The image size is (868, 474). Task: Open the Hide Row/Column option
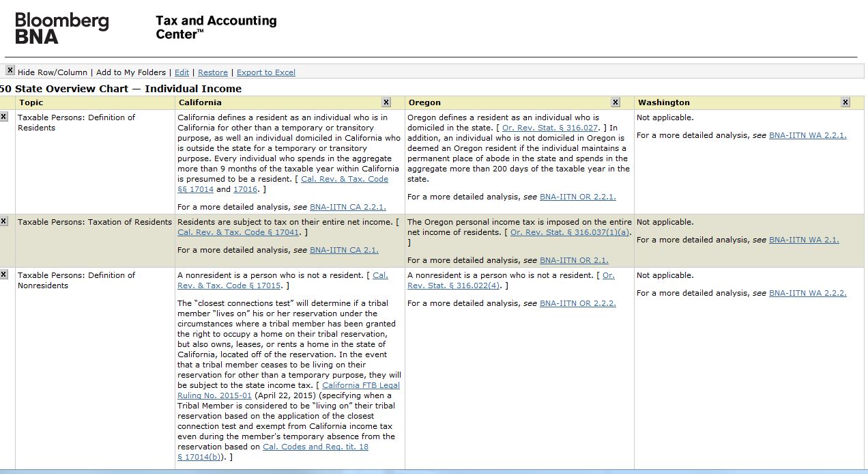(x=53, y=72)
